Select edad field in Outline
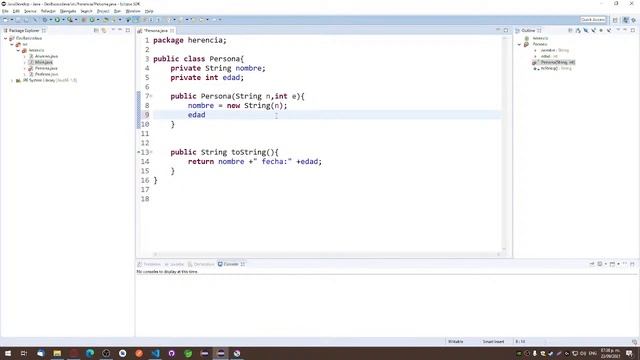 [546, 56]
